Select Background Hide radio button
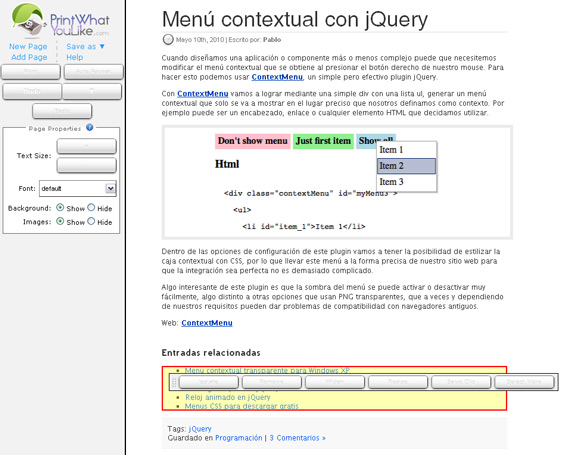Viewport: 570px width, 455px height. 91,208
